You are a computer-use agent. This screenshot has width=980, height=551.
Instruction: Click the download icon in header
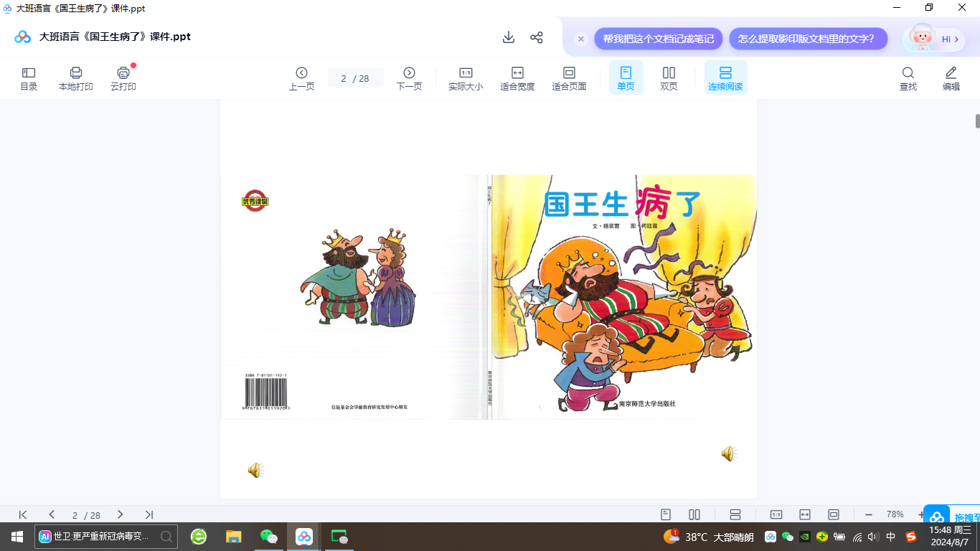[x=509, y=37]
